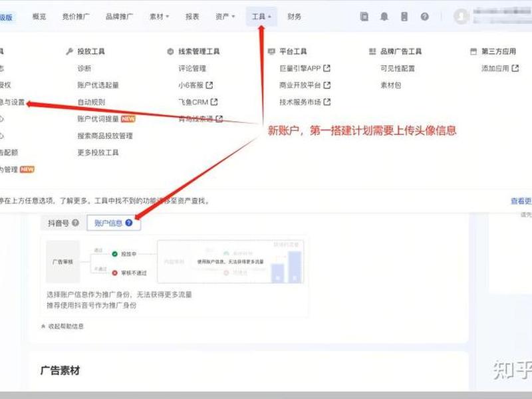Open 可见性配置 tool
The height and width of the screenshot is (399, 532).
pyautogui.click(x=398, y=68)
